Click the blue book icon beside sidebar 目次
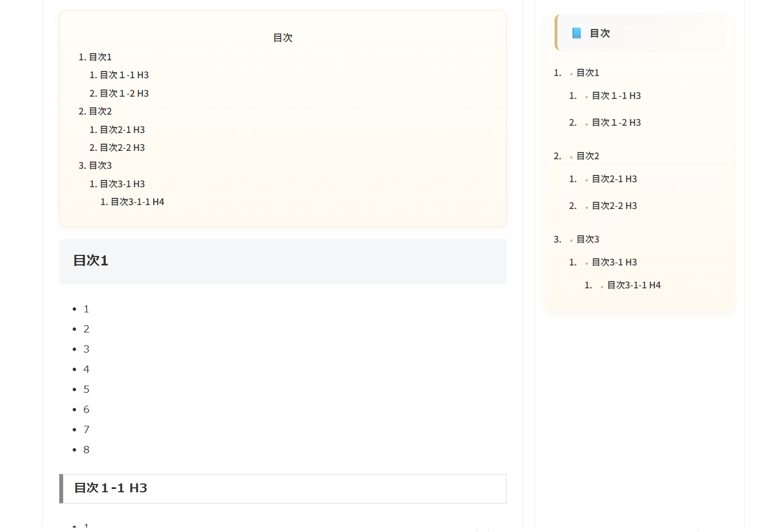The width and height of the screenshot is (776, 532). coord(576,32)
